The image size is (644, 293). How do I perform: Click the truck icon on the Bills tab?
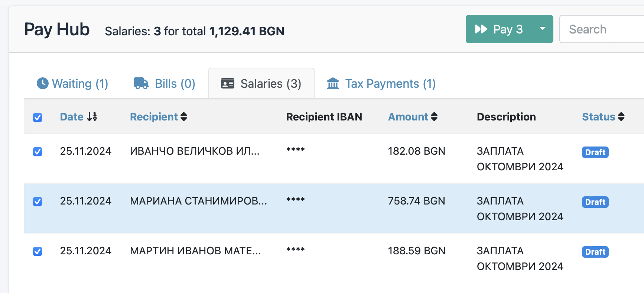coord(141,83)
